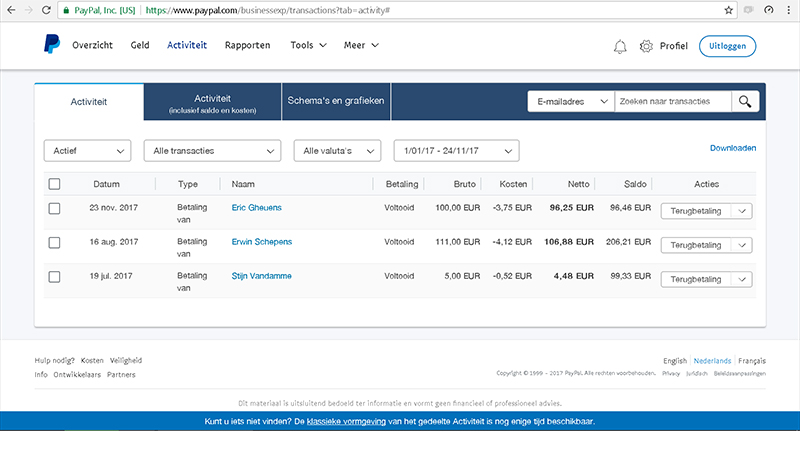This screenshot has width=800, height=450.
Task: Open Stijn Vandamme transaction details
Action: pyautogui.click(x=261, y=276)
